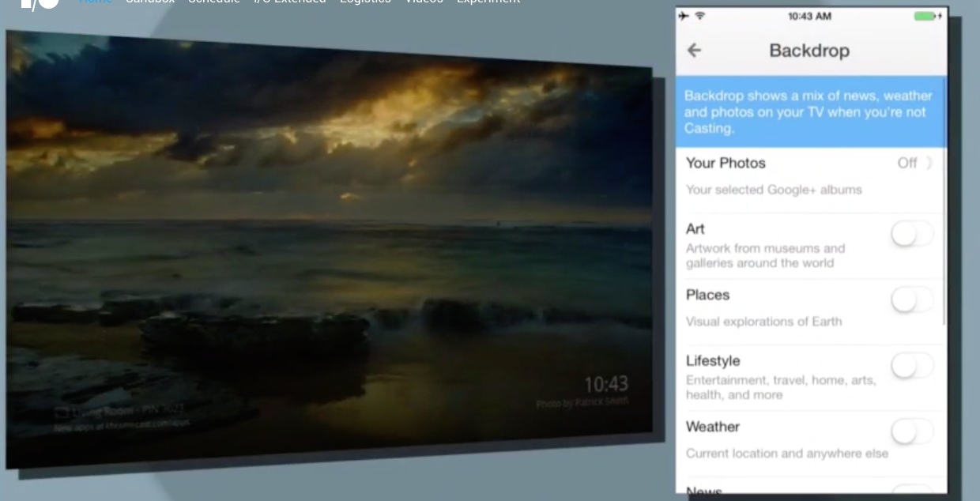Click the 10:43 clock on the TV

[605, 385]
